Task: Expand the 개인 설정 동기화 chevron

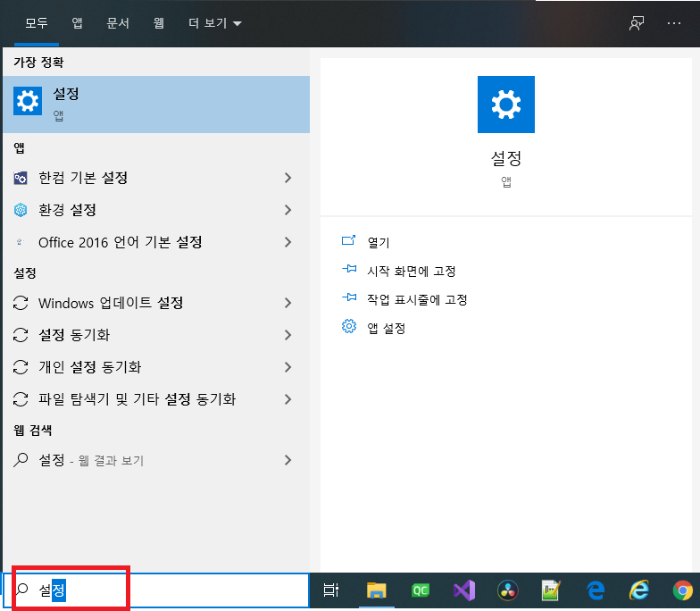Action: [x=287, y=367]
